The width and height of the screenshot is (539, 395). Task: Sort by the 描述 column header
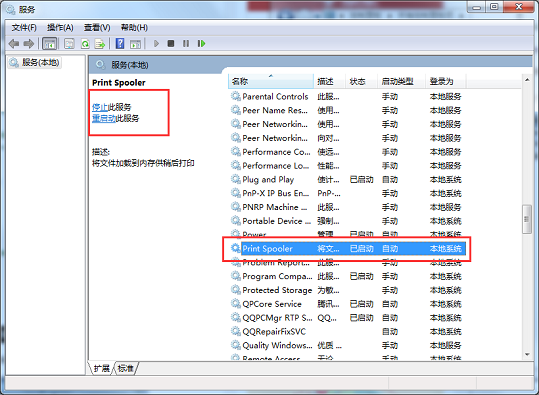pyautogui.click(x=329, y=81)
